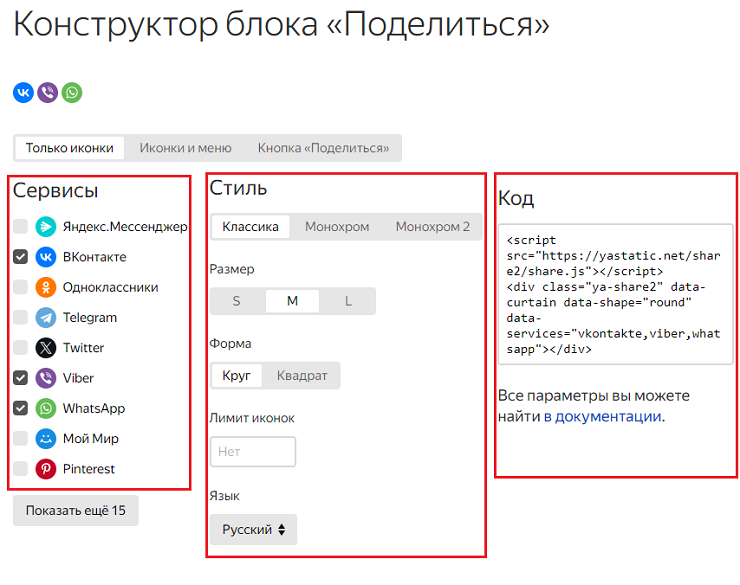Click the Telegram icon in services list
Screen dimensions: 740x585
(46, 318)
